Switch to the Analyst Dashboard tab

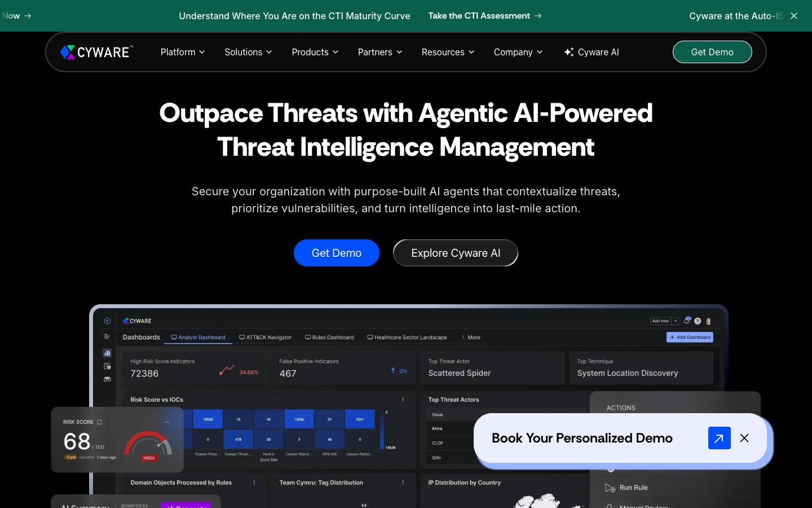pyautogui.click(x=198, y=338)
